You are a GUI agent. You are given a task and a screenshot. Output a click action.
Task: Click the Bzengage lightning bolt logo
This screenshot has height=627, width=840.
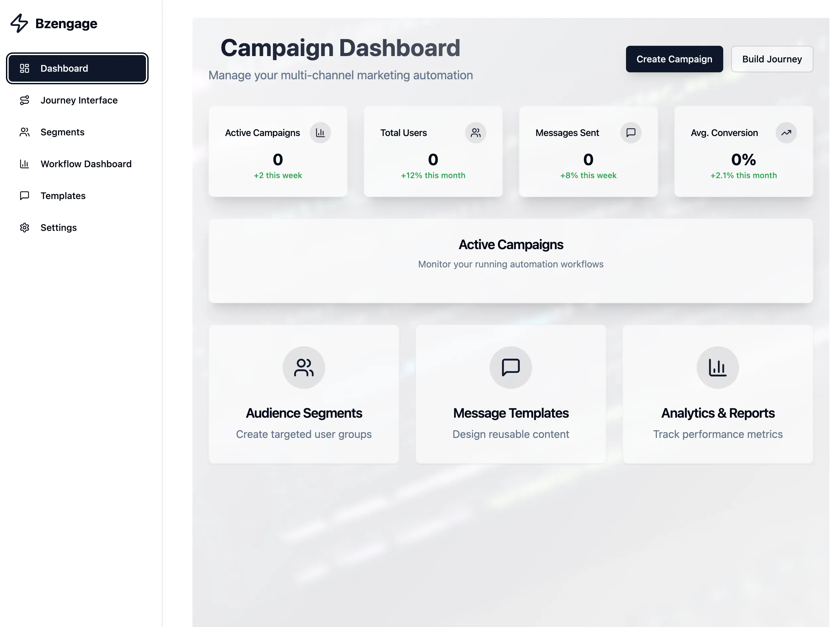click(x=19, y=23)
